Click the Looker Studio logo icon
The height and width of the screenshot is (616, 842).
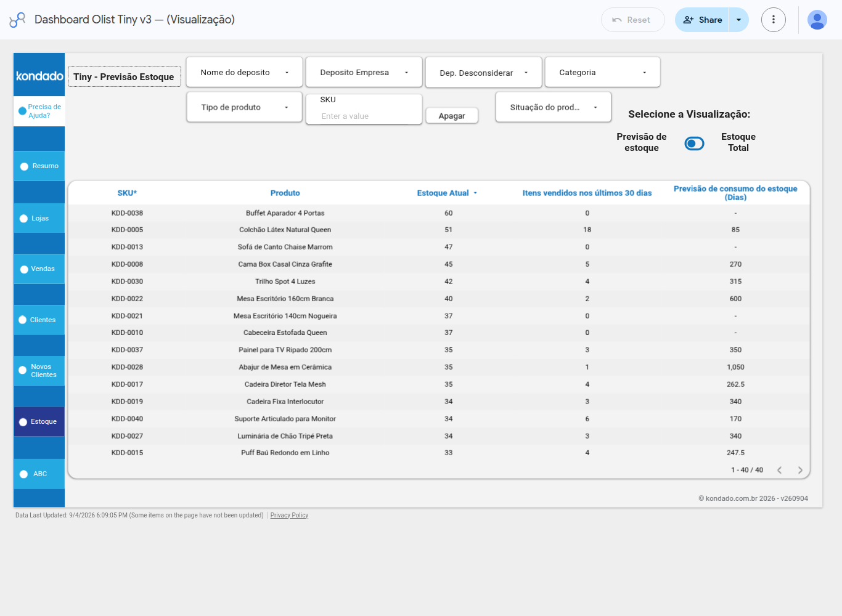17,20
